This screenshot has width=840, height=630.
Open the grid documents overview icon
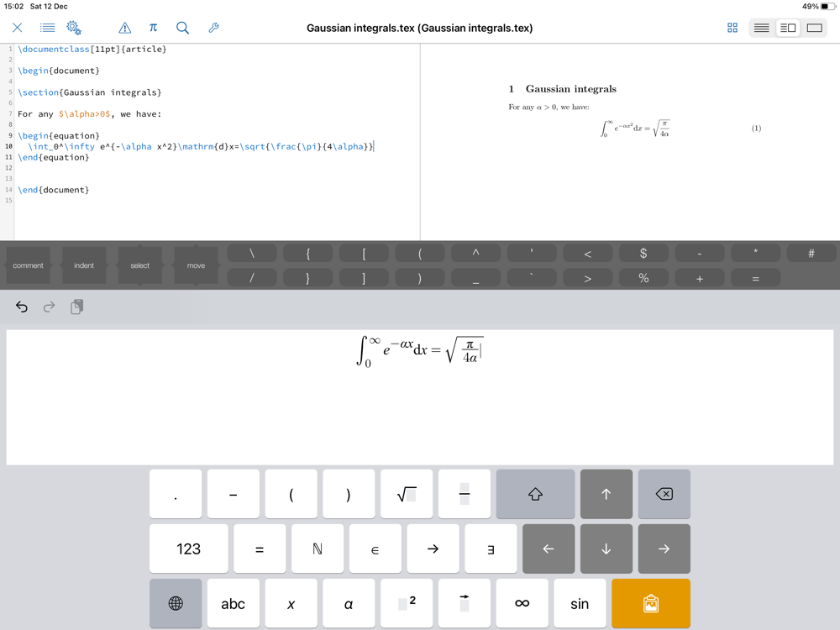(732, 28)
